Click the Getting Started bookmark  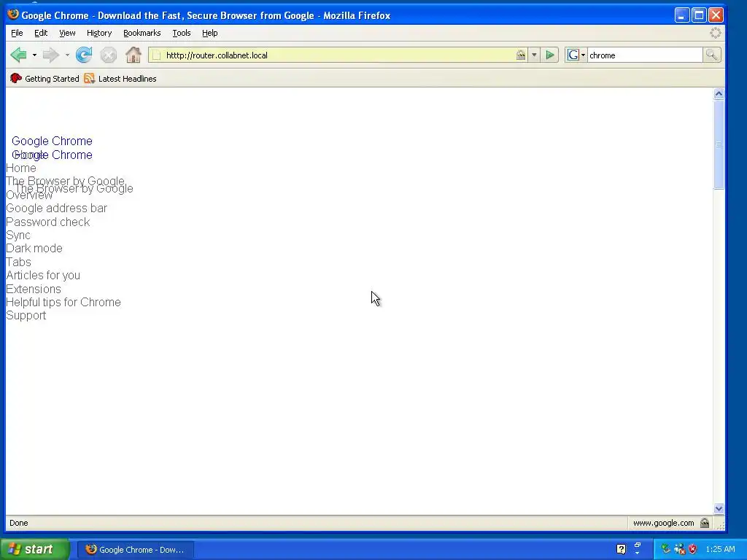coord(44,79)
